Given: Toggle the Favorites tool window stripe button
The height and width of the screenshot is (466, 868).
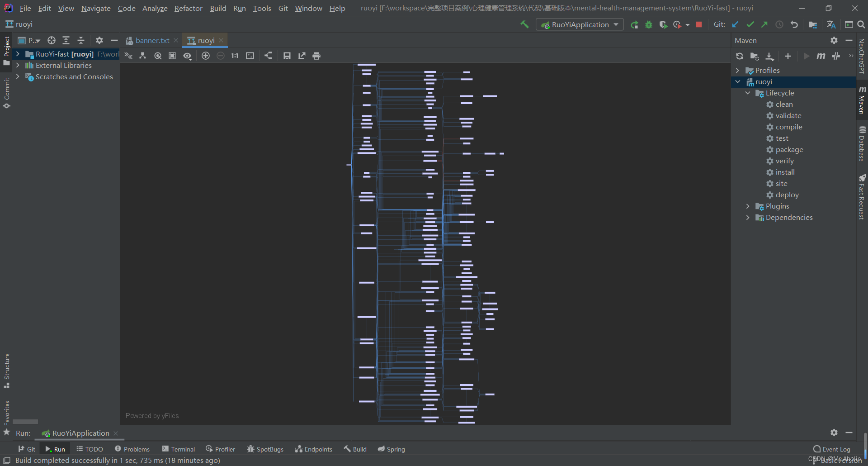Looking at the screenshot, I should [x=6, y=417].
